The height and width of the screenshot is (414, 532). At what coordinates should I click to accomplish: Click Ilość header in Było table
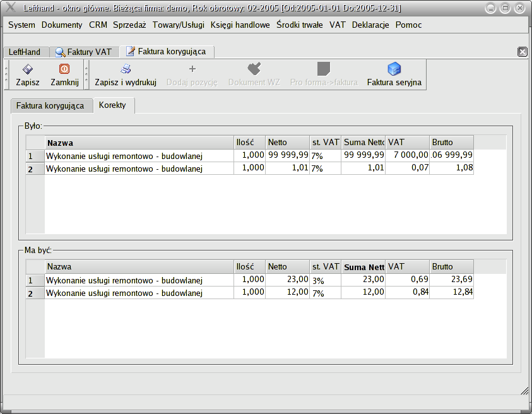click(x=249, y=143)
